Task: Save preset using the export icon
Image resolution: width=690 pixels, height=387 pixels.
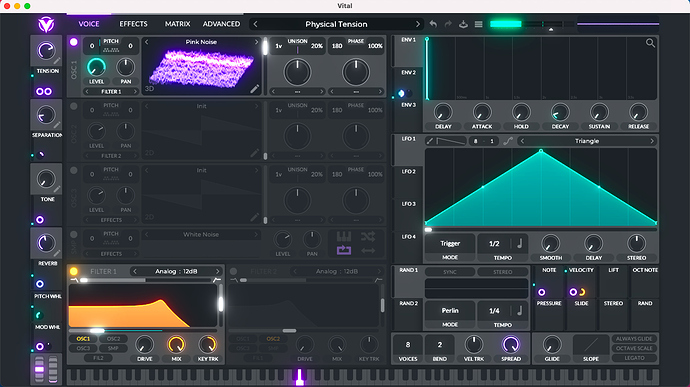Action: tap(463, 24)
